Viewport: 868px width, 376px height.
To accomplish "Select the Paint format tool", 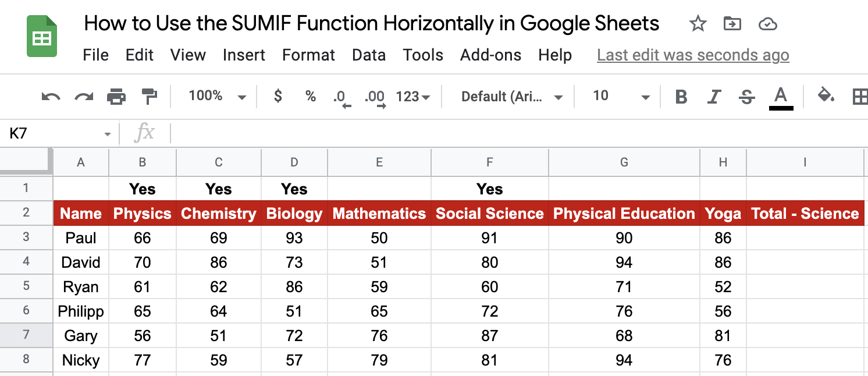I will (x=150, y=96).
